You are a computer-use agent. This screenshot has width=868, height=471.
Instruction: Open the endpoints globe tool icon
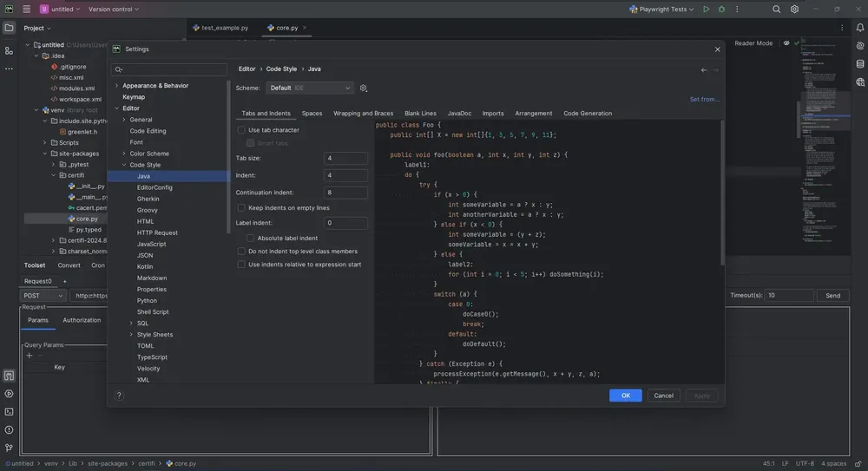pyautogui.click(x=859, y=82)
